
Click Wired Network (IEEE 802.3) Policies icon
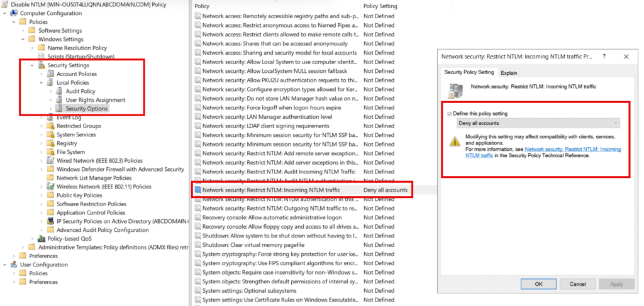pos(50,160)
